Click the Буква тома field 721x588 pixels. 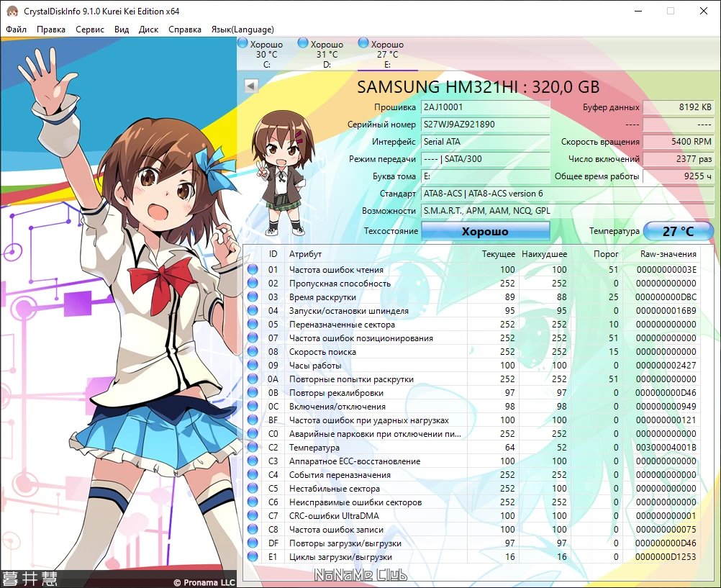[x=486, y=176]
